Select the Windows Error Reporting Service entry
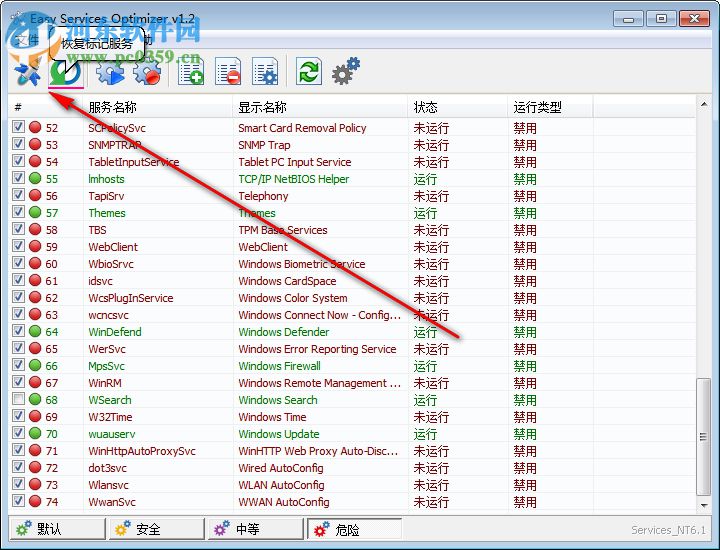The height and width of the screenshot is (550, 720). point(317,349)
